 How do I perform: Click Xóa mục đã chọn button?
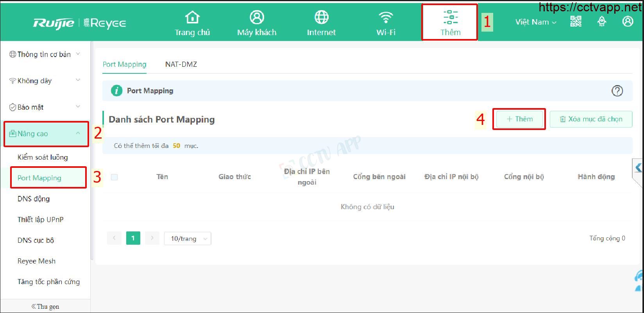[591, 119]
